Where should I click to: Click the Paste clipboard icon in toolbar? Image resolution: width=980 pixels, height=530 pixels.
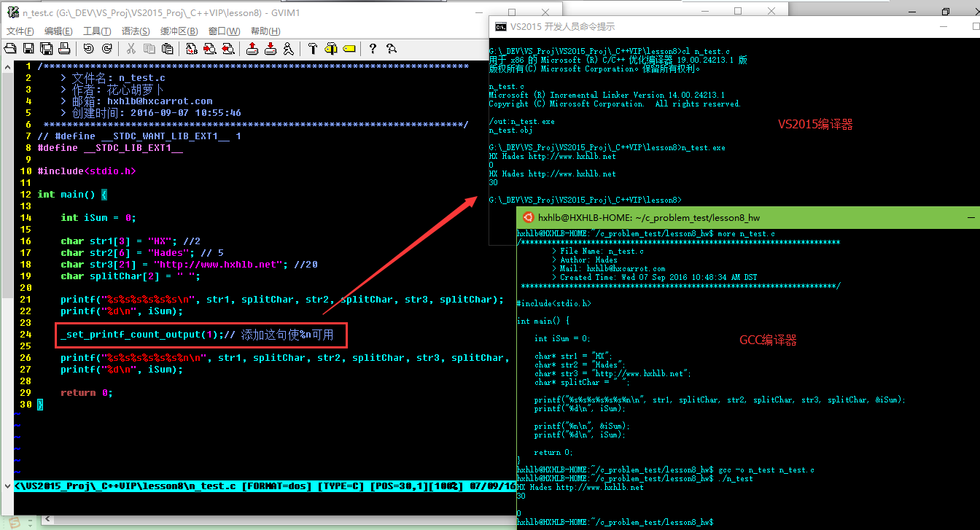point(167,49)
